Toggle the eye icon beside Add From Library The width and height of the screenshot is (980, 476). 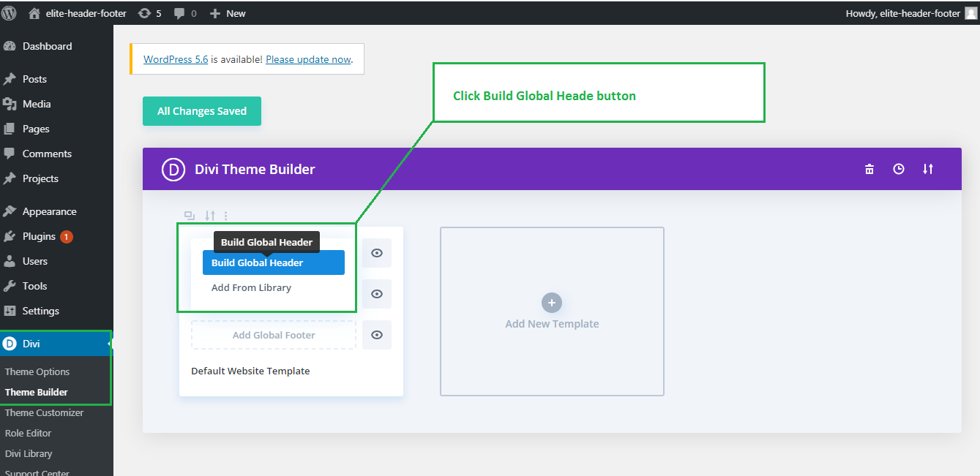(377, 294)
